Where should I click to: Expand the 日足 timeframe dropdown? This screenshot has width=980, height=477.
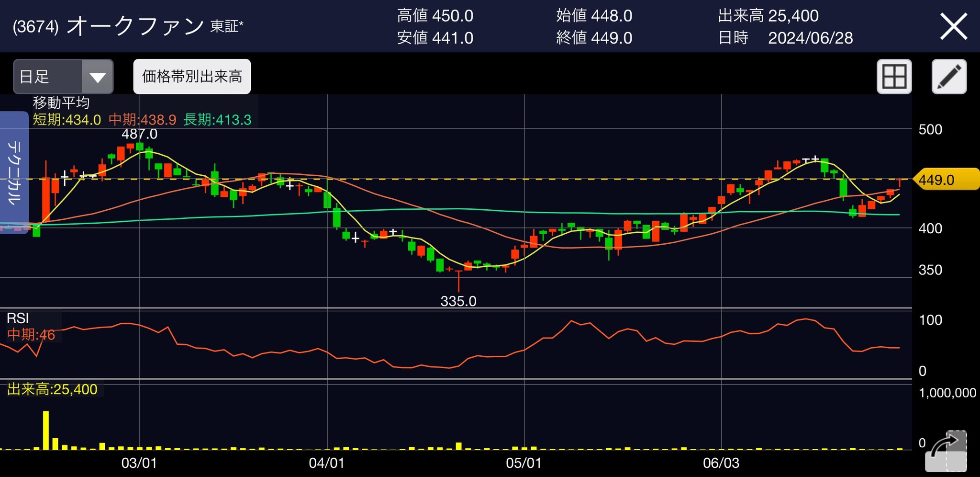[63, 77]
